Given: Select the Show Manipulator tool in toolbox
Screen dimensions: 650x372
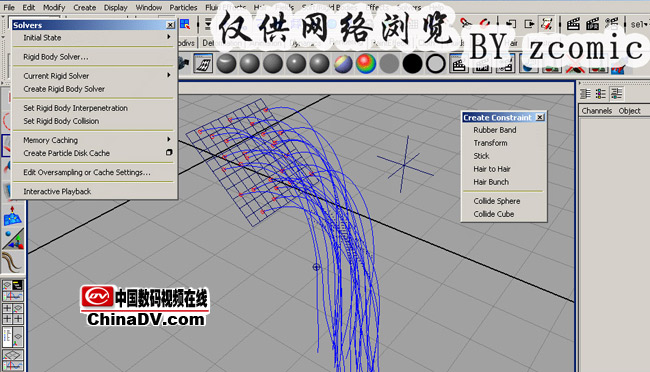Looking at the screenshot, I should [x=12, y=239].
